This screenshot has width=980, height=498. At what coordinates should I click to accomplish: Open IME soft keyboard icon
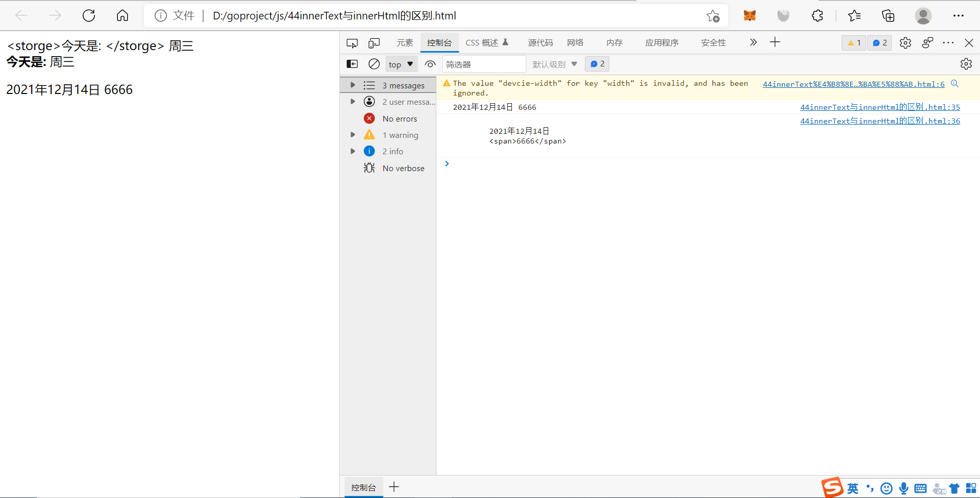tap(920, 488)
